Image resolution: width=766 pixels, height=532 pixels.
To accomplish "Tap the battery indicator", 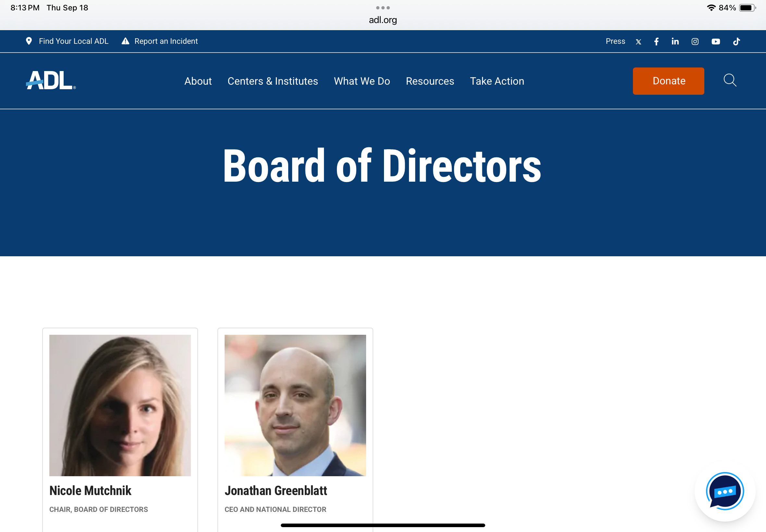I will pyautogui.click(x=747, y=8).
